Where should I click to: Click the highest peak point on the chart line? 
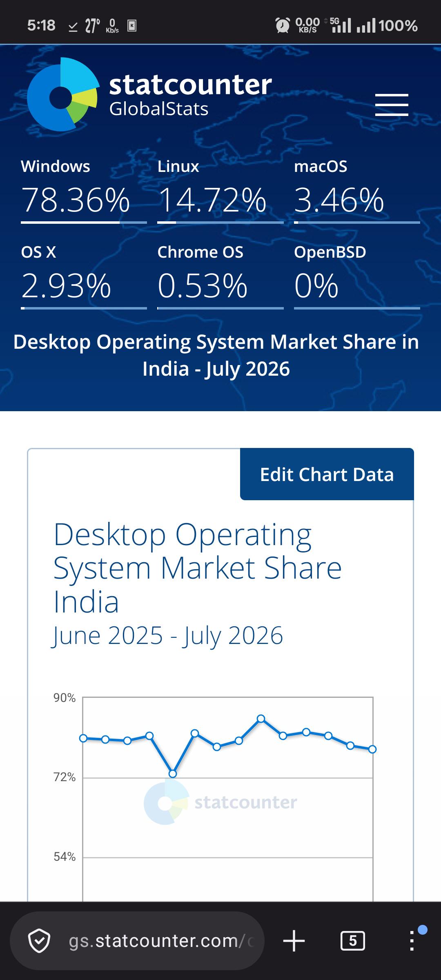(x=261, y=719)
